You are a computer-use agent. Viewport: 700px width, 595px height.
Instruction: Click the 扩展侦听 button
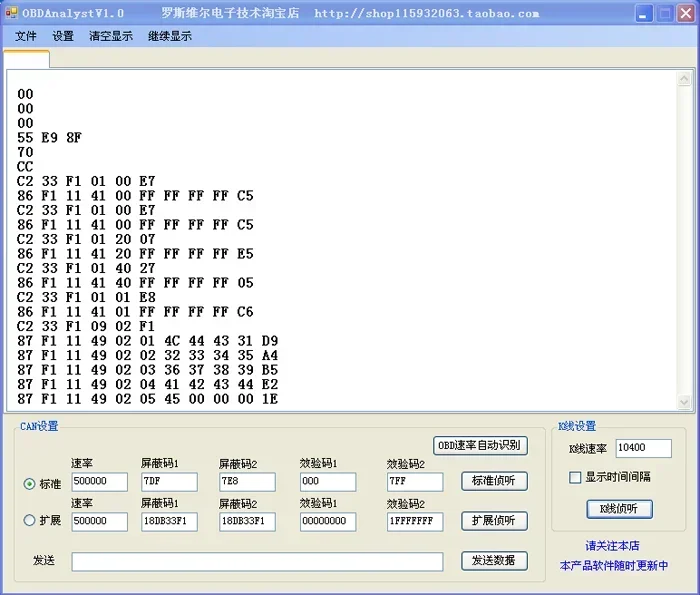pos(494,520)
